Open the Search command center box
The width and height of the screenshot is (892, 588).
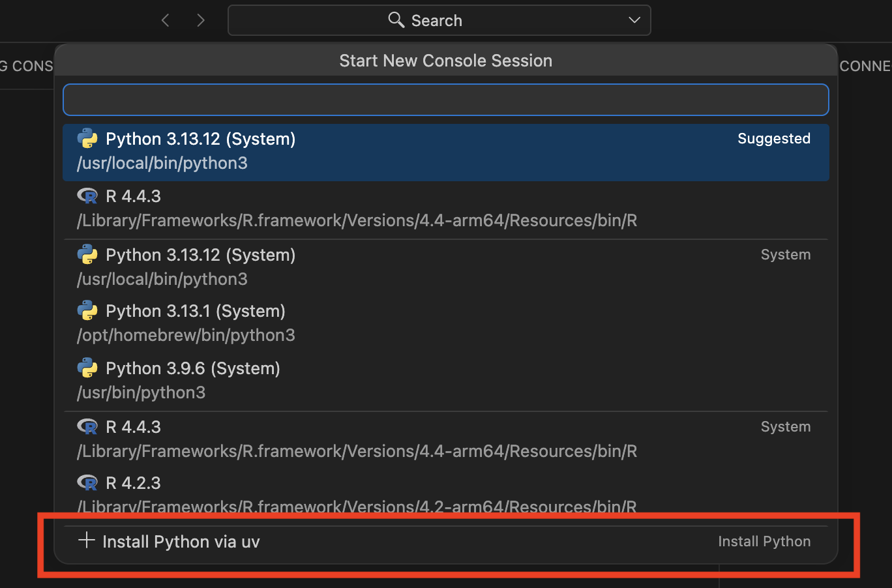click(439, 20)
